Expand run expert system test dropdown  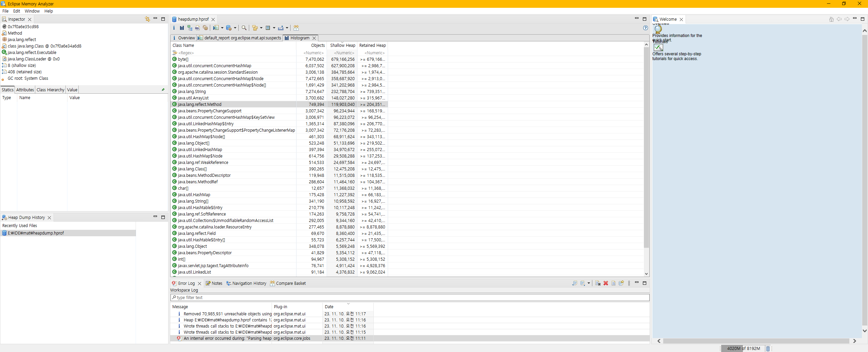[222, 28]
